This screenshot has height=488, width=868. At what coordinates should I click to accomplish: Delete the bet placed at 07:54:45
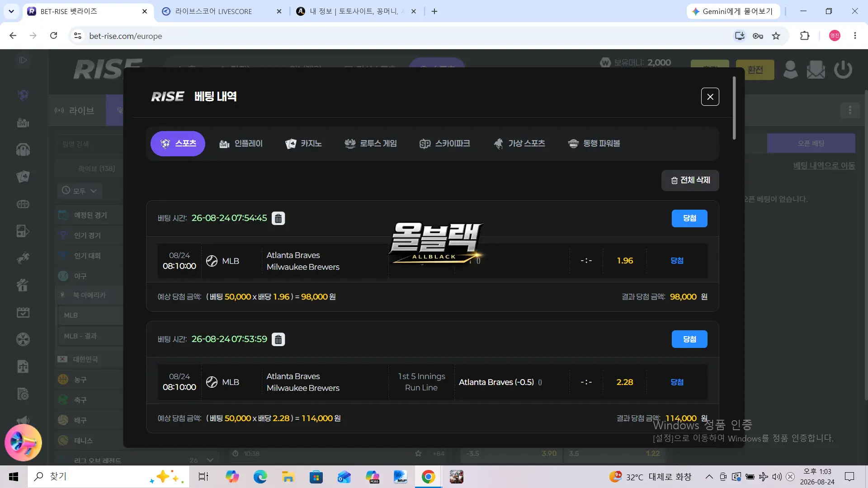pos(278,218)
